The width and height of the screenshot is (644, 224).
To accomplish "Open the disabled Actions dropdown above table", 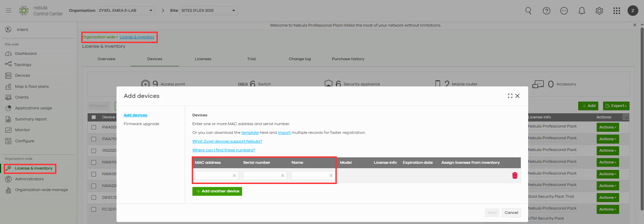I will 99,106.
